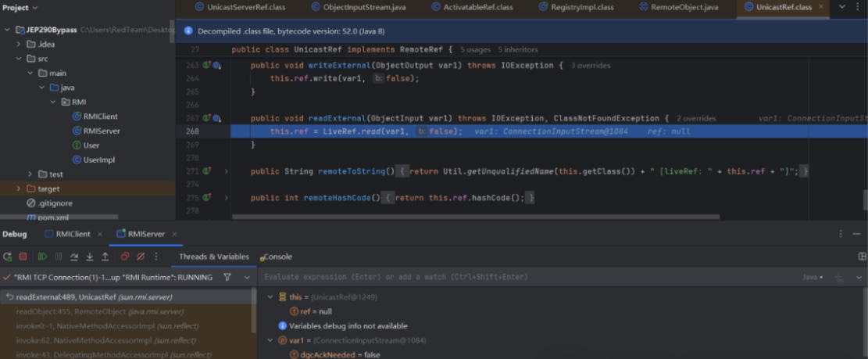This screenshot has height=359, width=868.
Task: Switch to RegistryImpl.class tab
Action: click(x=577, y=8)
